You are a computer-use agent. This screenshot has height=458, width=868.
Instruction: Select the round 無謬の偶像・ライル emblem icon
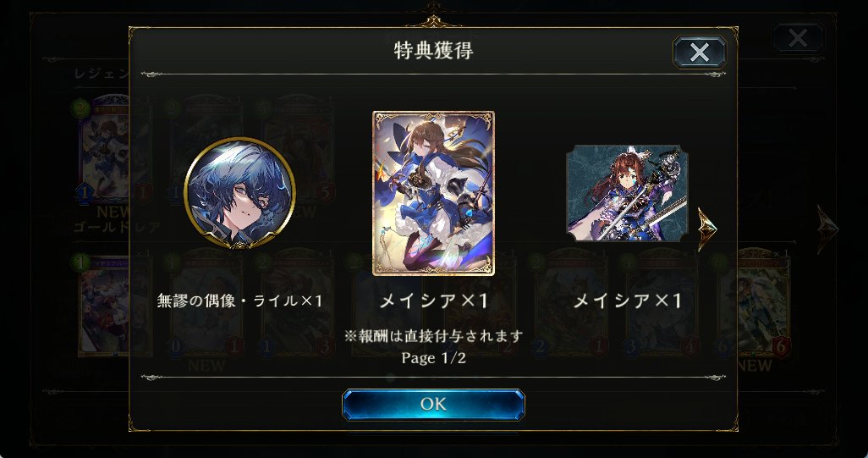239,193
